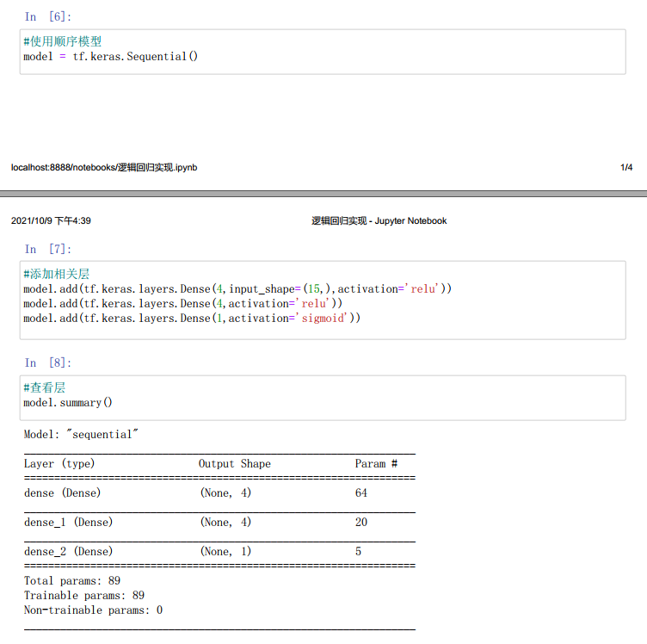Click the Dense line with input_shape=(15,)
Screen dimensions: 647x644
point(237,289)
